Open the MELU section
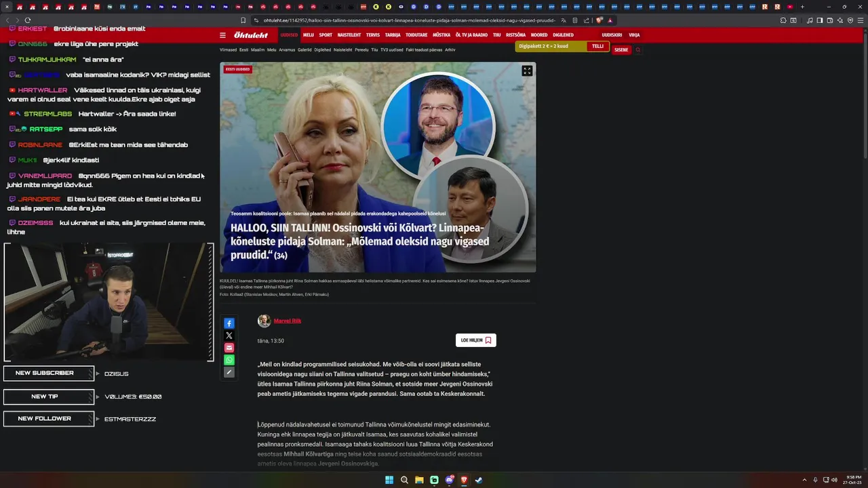Image resolution: width=868 pixels, height=488 pixels. click(x=309, y=35)
